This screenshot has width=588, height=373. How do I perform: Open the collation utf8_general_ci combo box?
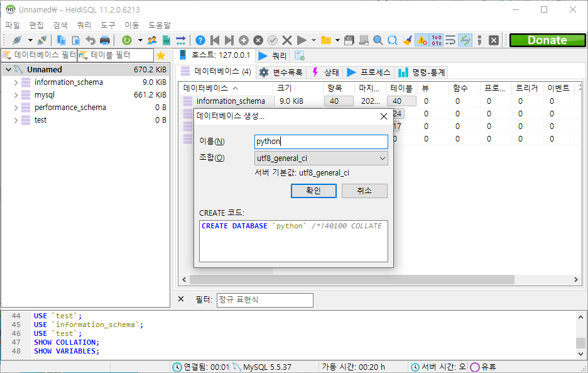click(x=321, y=158)
